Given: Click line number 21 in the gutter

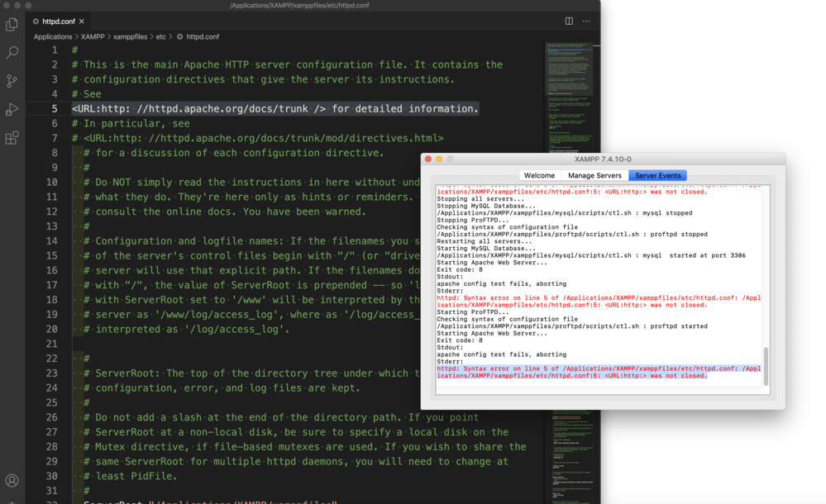Looking at the screenshot, I should tap(51, 344).
